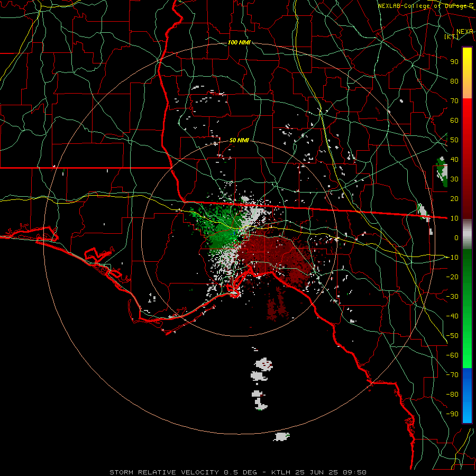The height and width of the screenshot is (476, 476).
Task: Click the '100 NMI' range ring label
Action: point(239,42)
